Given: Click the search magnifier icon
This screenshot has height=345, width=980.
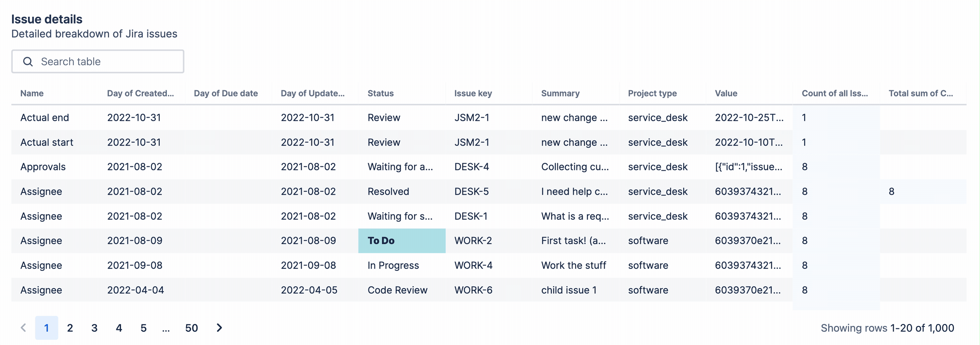Looking at the screenshot, I should tap(28, 62).
